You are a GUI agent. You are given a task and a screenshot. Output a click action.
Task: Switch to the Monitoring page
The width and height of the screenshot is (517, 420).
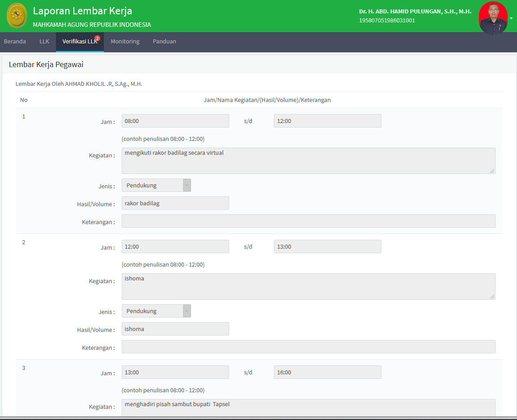[x=125, y=42]
